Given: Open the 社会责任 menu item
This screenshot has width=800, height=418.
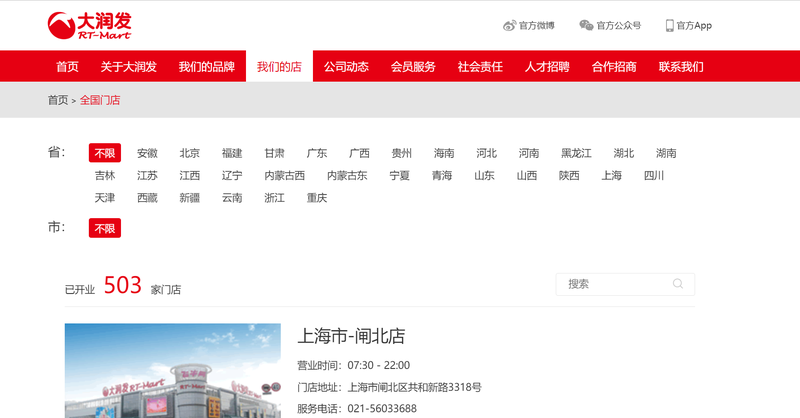Looking at the screenshot, I should coord(480,67).
